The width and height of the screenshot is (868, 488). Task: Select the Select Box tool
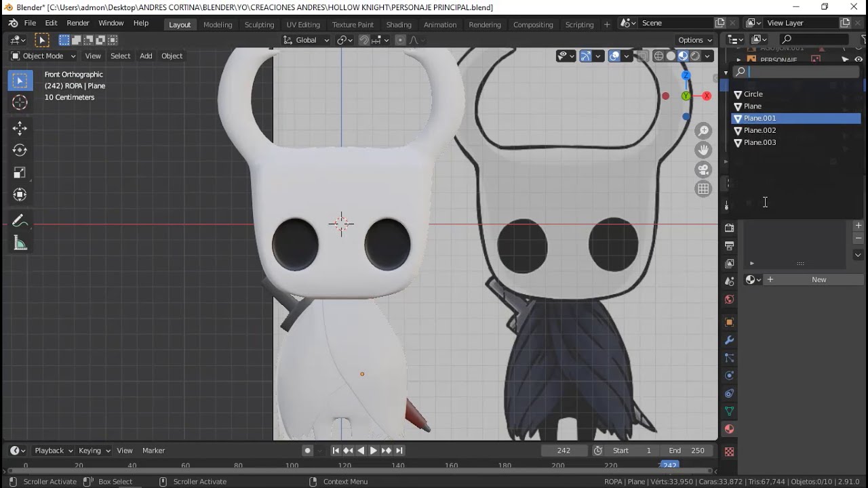(20, 81)
